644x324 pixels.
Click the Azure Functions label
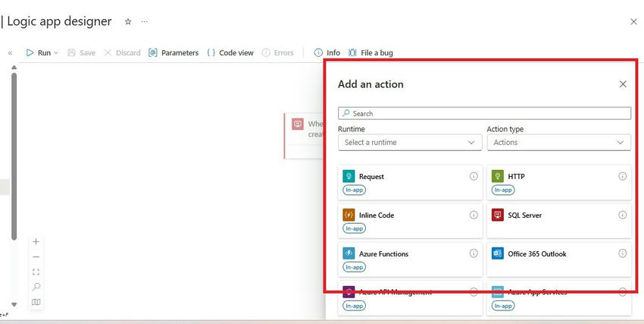click(x=383, y=253)
